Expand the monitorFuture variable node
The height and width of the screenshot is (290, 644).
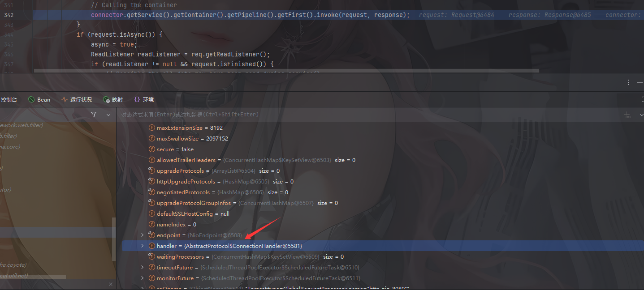coord(143,278)
